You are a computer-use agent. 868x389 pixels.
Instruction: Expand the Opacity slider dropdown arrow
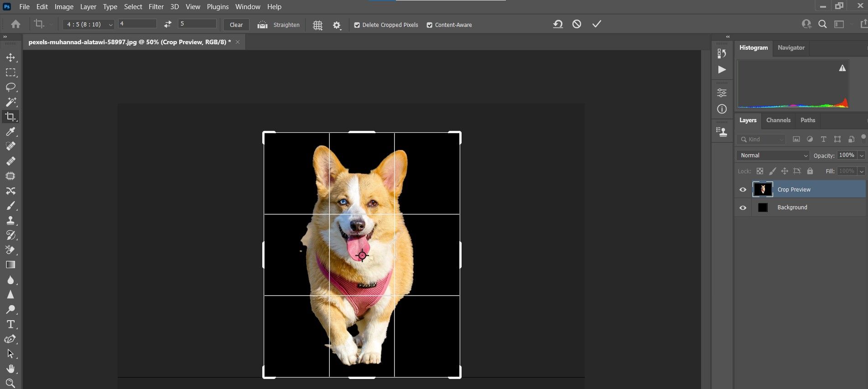click(861, 156)
